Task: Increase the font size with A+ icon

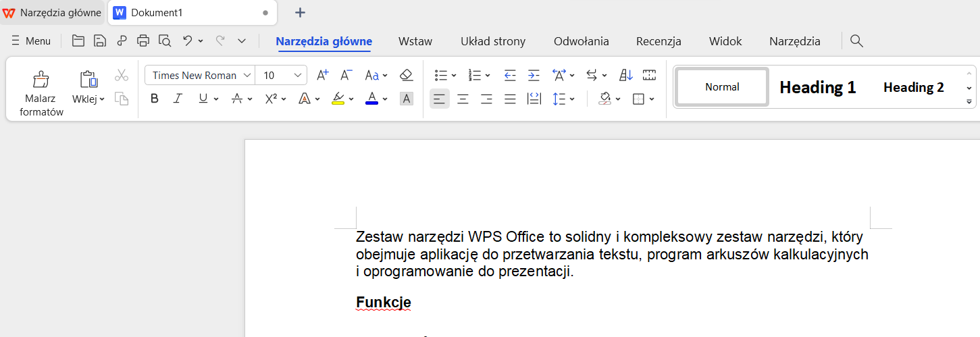Action: click(323, 75)
